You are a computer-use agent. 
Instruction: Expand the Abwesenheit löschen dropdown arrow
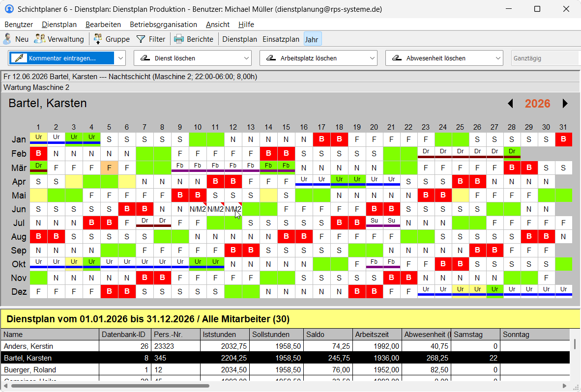(498, 58)
